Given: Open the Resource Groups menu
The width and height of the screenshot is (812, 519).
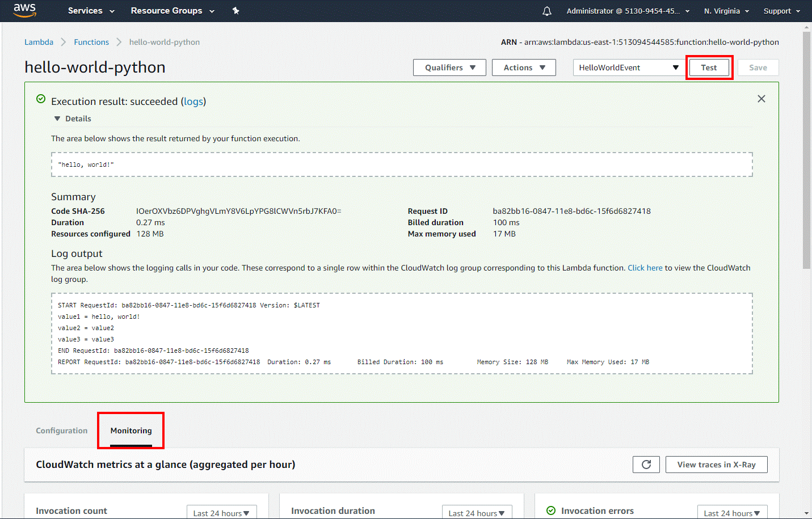Looking at the screenshot, I should [173, 11].
